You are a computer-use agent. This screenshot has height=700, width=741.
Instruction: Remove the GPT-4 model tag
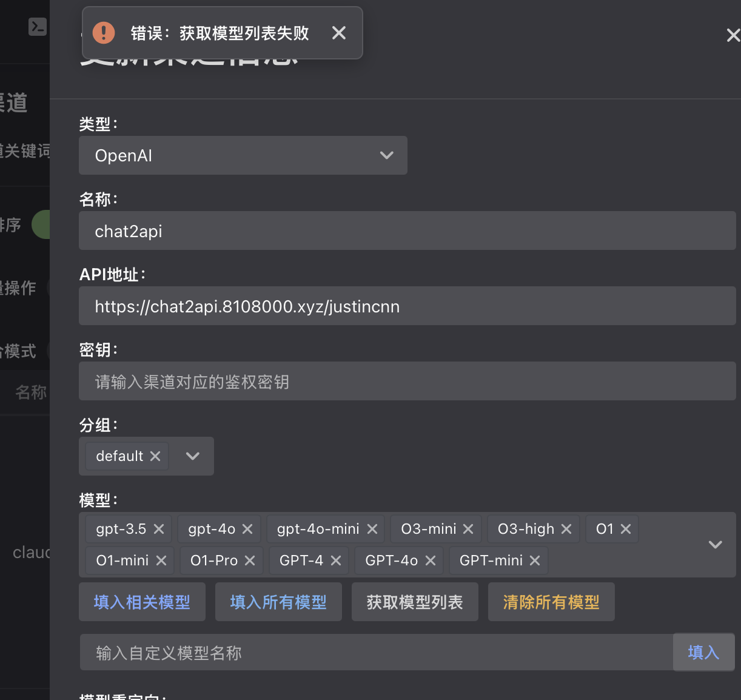pos(336,560)
